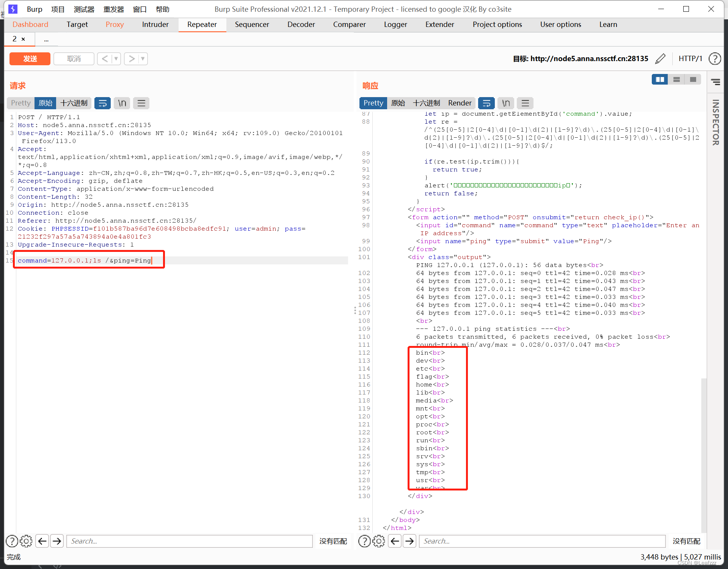Select response 十六进制 hex view tab

pos(427,103)
